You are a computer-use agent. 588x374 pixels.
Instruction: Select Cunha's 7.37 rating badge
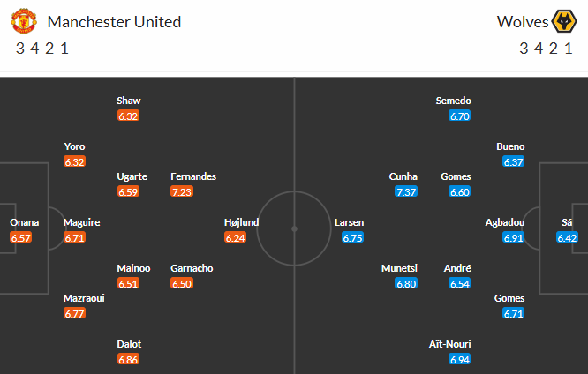(x=406, y=191)
